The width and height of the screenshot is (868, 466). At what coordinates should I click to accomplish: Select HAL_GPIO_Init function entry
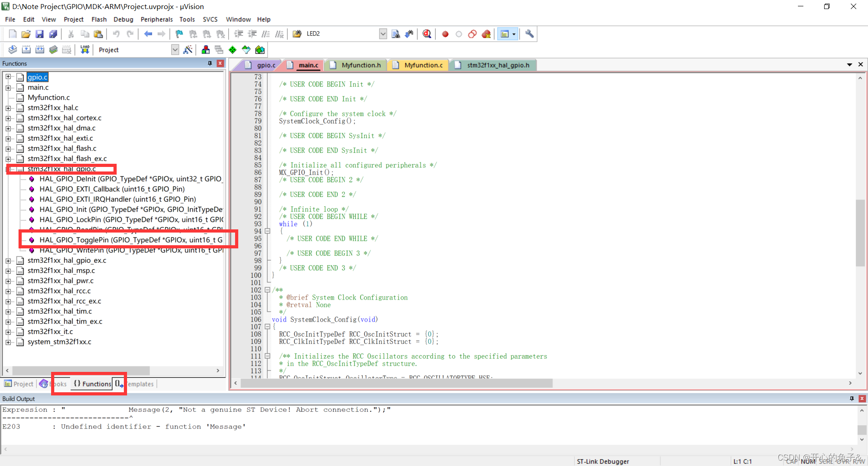coord(131,209)
